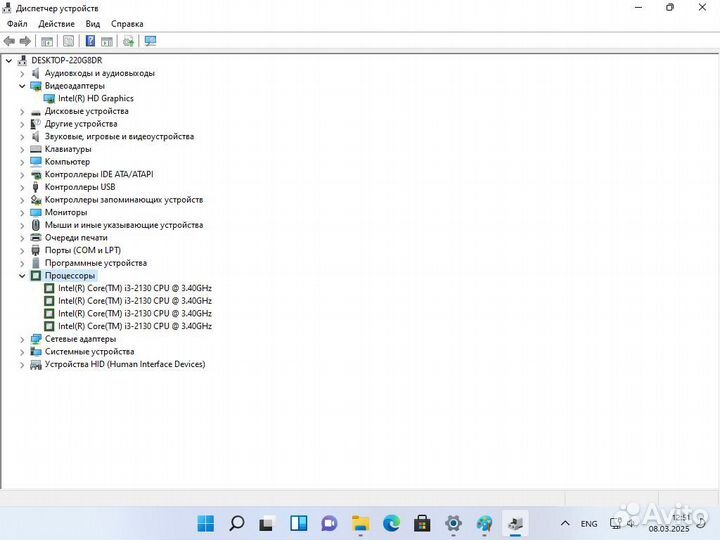
Task: Open the Windows Start button
Action: point(205,523)
